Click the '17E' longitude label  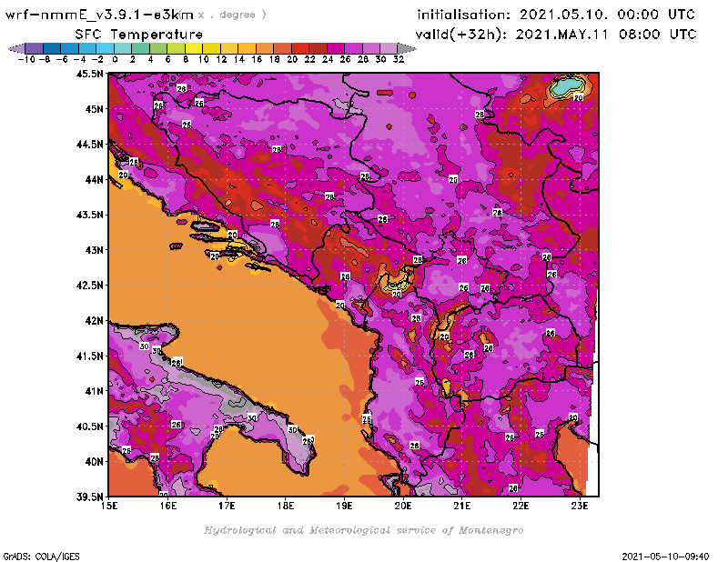[227, 506]
